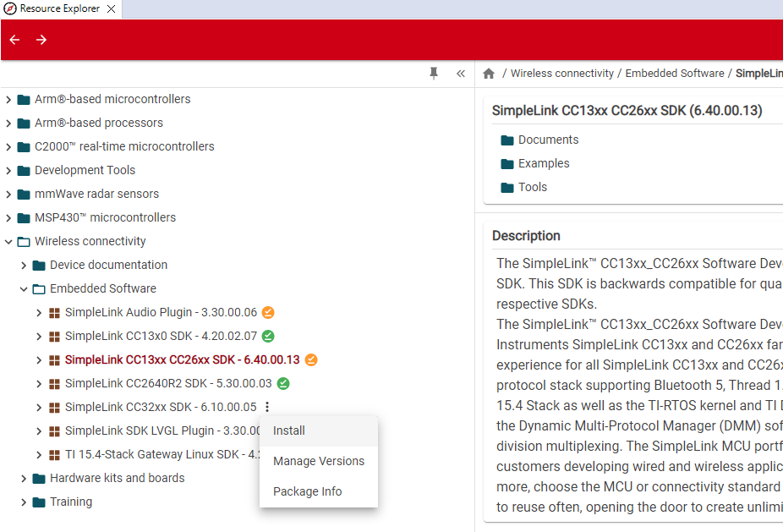Click the orange update badge on SimpleLink Audio Plugin

point(267,312)
